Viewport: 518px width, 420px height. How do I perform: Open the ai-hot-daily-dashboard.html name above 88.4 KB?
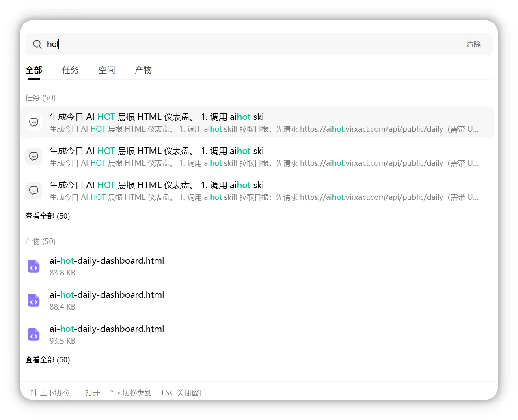(107, 295)
